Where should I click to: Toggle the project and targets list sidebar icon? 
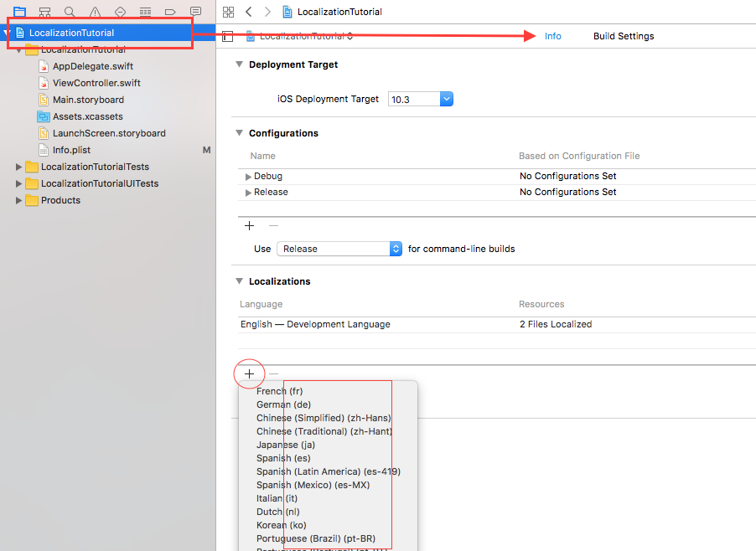coord(228,36)
